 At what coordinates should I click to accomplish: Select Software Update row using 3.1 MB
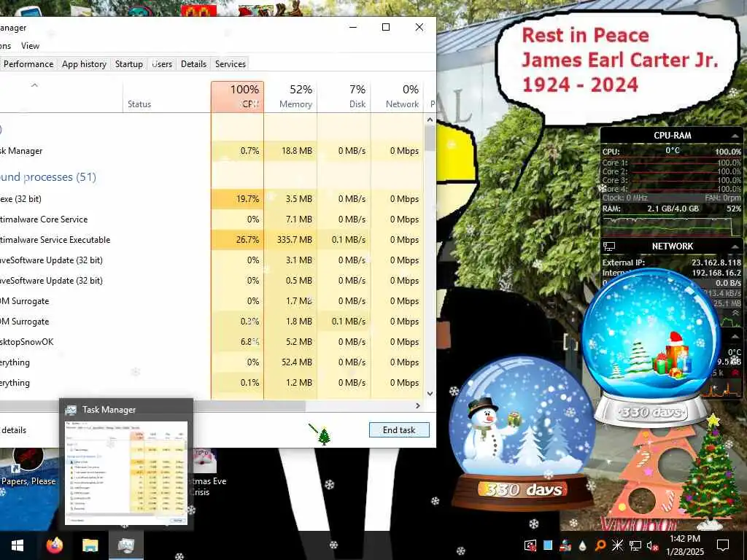212,260
